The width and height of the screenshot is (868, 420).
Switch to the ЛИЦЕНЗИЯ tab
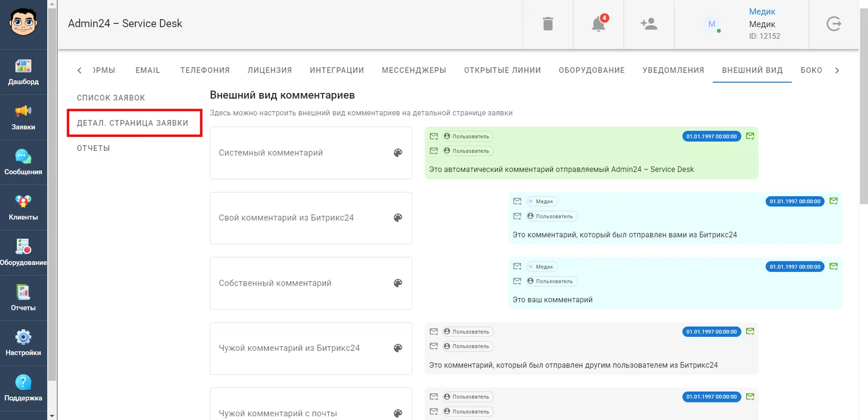270,70
